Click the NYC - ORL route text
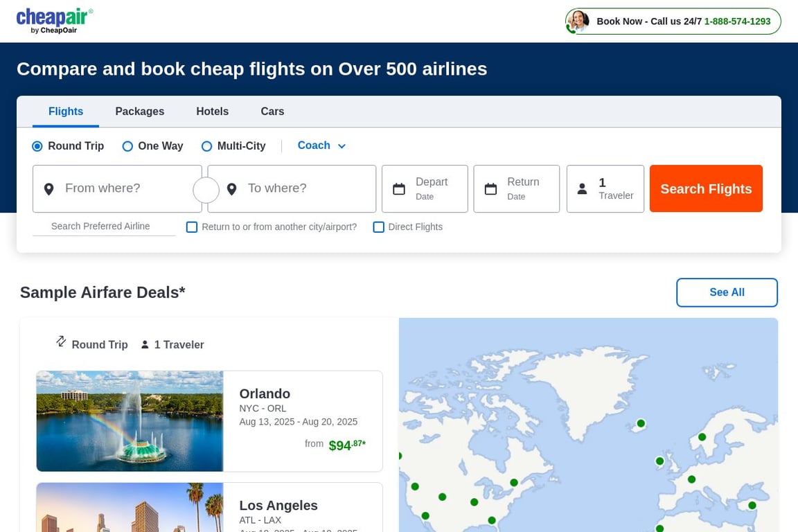 click(x=263, y=408)
